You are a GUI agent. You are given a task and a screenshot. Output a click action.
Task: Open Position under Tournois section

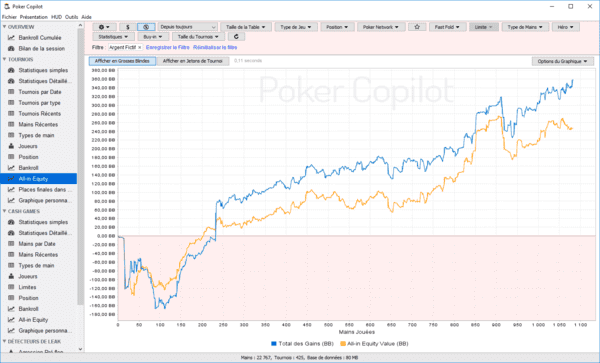pos(28,157)
